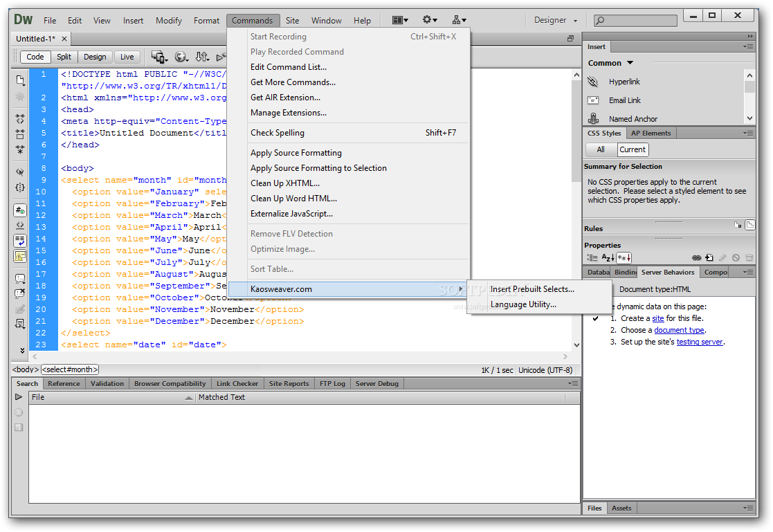Toggle the Word Wrap button in coding toolbar

20,241
